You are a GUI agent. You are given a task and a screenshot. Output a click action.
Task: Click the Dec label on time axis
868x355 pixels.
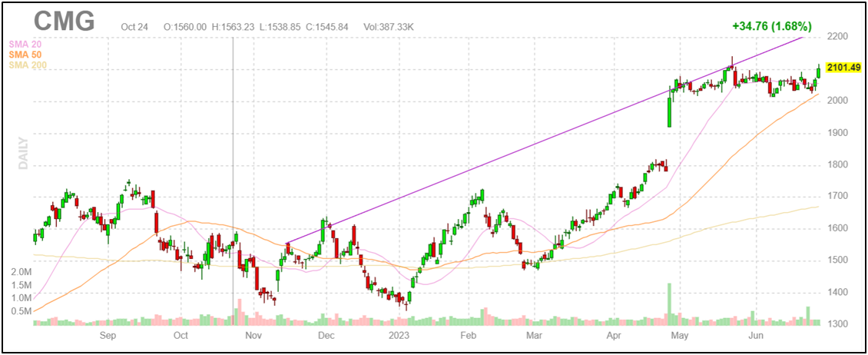pos(326,335)
